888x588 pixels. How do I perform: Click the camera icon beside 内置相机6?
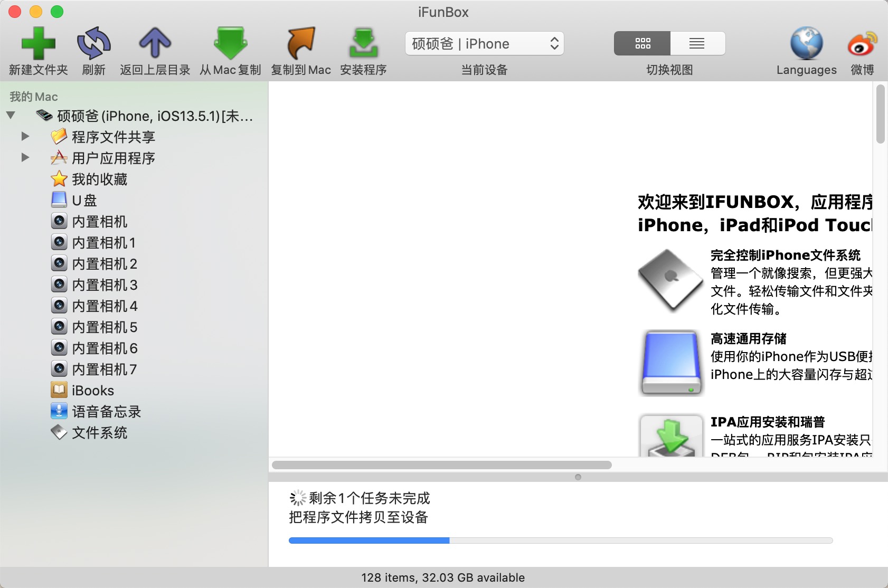(59, 348)
